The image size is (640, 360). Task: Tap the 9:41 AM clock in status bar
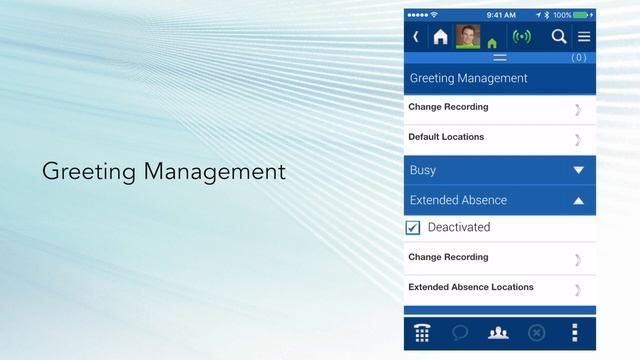point(501,15)
